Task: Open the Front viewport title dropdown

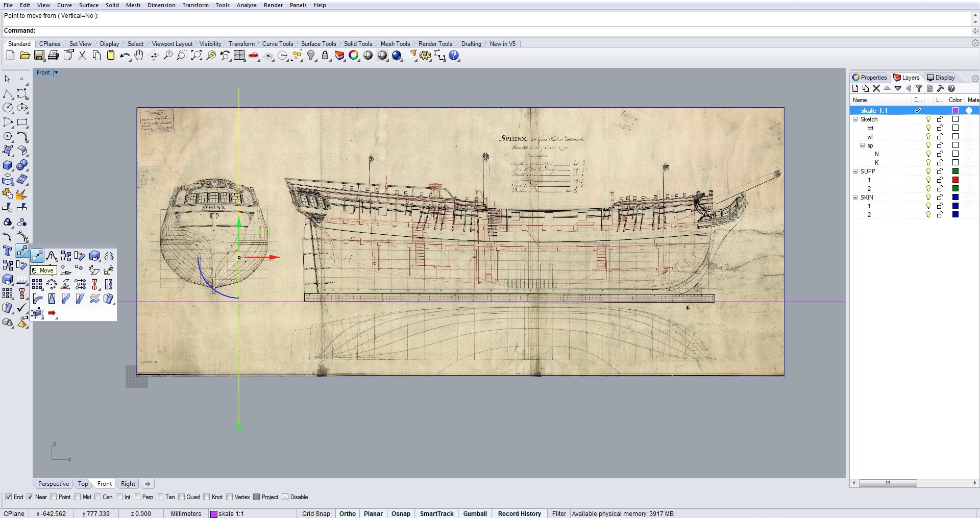Action: [x=56, y=72]
